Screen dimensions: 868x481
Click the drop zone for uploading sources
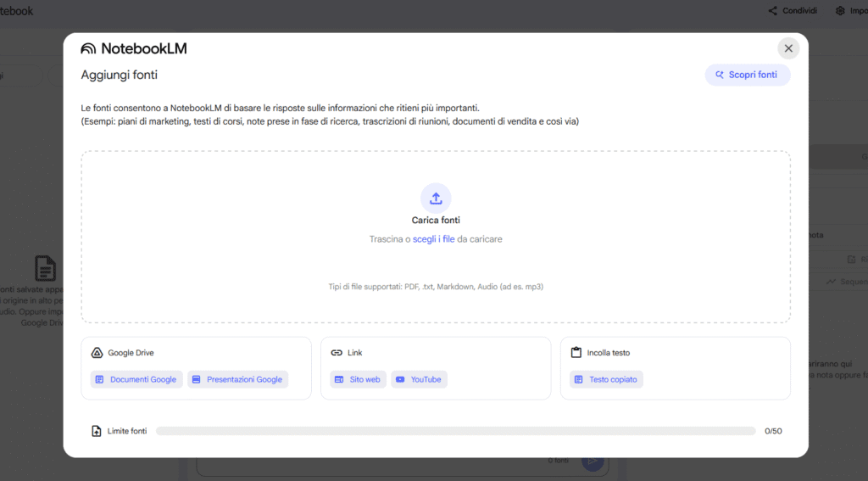click(436, 237)
